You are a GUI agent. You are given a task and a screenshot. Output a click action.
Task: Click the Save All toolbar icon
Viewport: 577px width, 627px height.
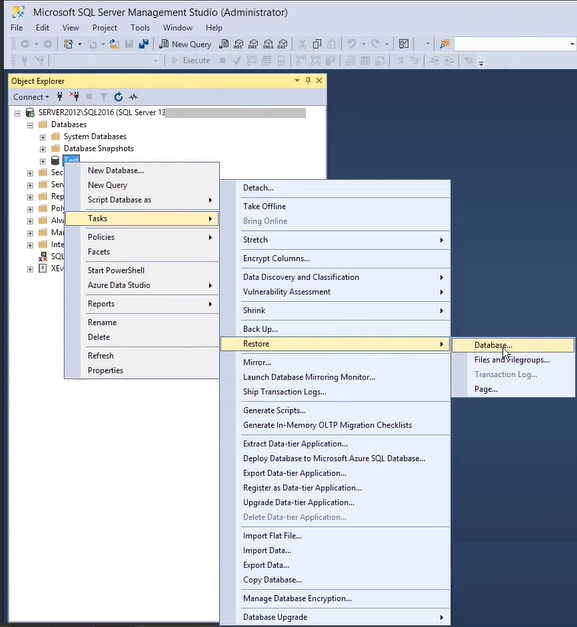[x=144, y=44]
